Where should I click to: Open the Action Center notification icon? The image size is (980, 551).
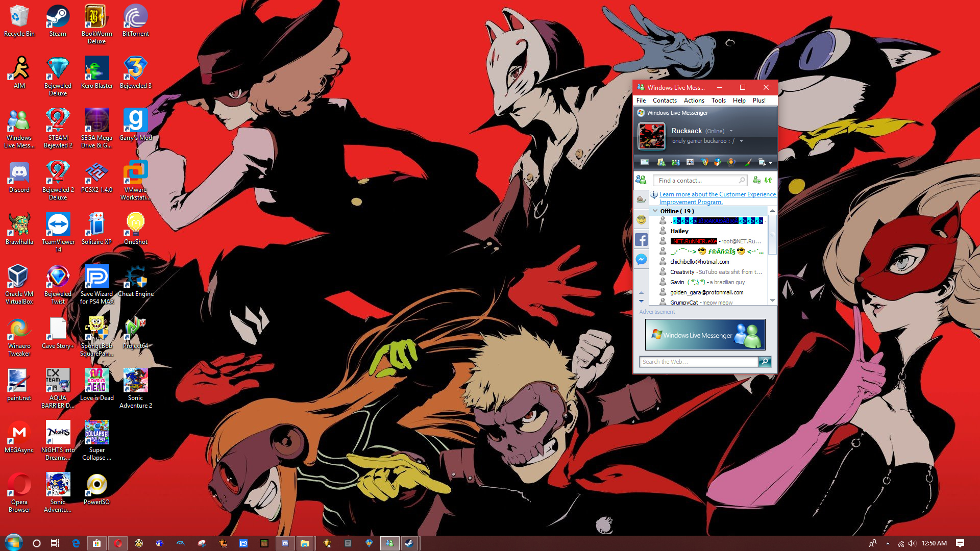coord(960,543)
